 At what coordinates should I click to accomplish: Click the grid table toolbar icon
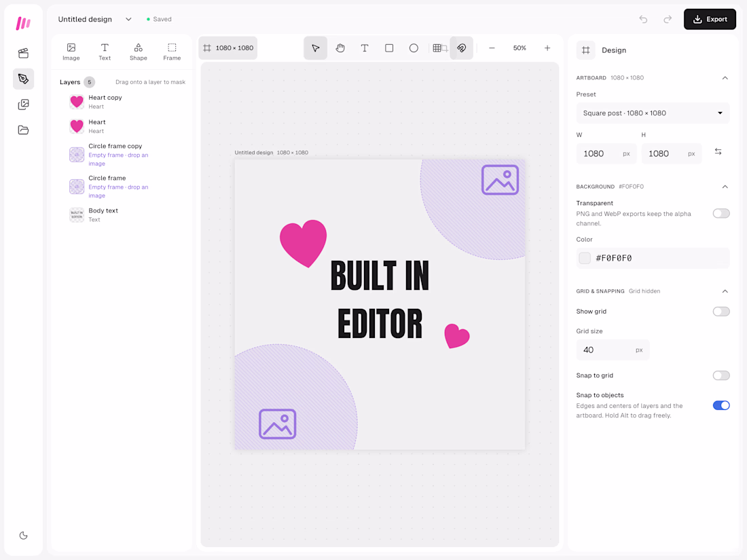[438, 48]
